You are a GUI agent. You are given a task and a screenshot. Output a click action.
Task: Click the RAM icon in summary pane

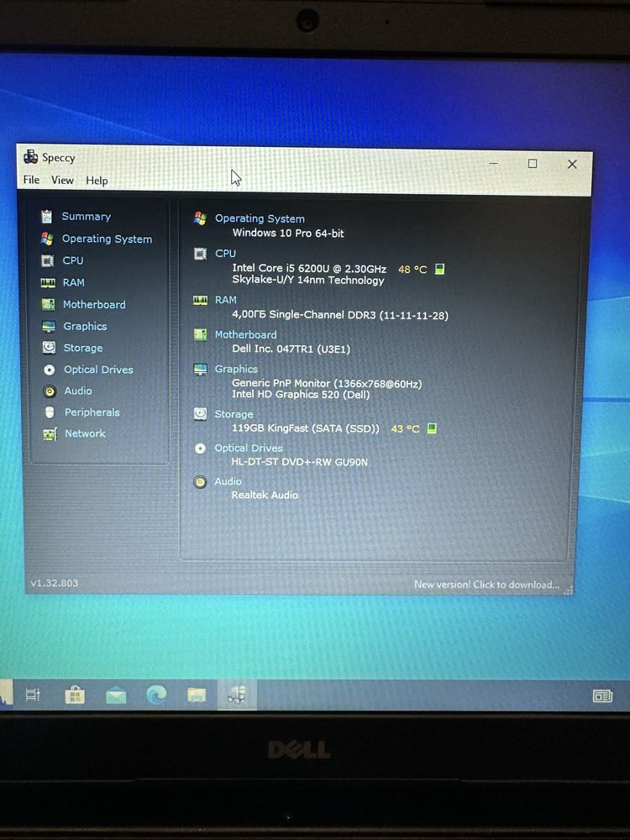201,301
